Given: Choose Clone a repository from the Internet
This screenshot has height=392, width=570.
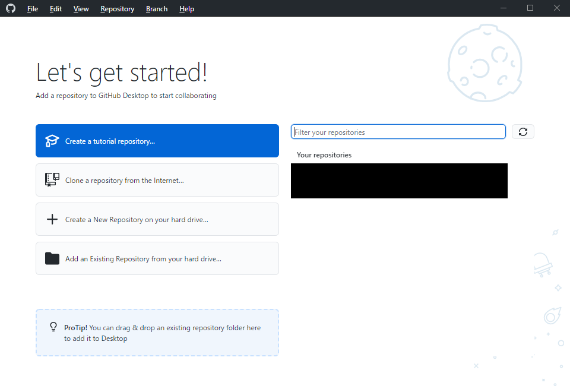Looking at the screenshot, I should click(157, 180).
